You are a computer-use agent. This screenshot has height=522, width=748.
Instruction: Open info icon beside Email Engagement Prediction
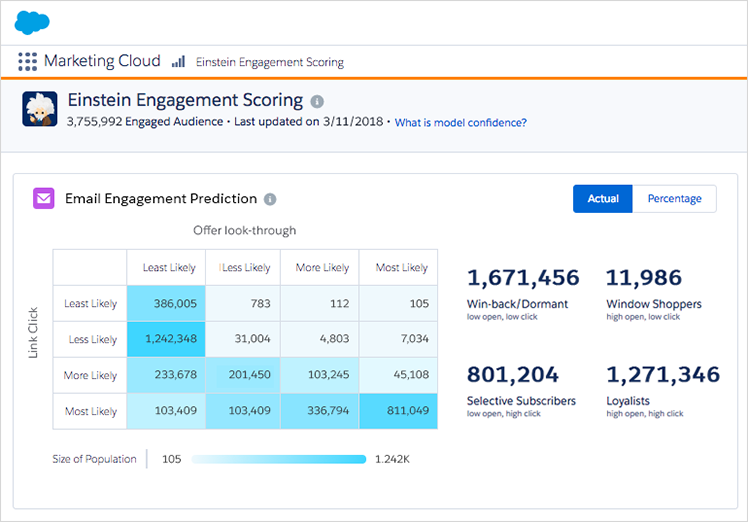[270, 199]
